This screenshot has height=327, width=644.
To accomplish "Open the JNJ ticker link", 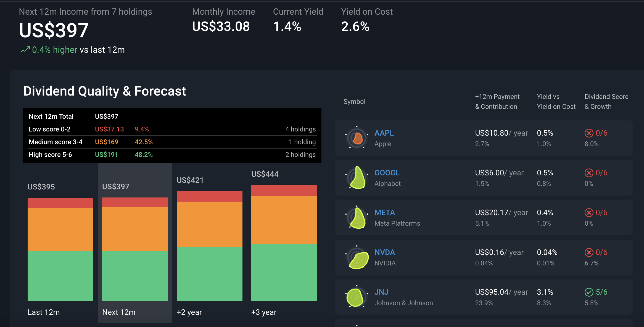I will (x=381, y=292).
